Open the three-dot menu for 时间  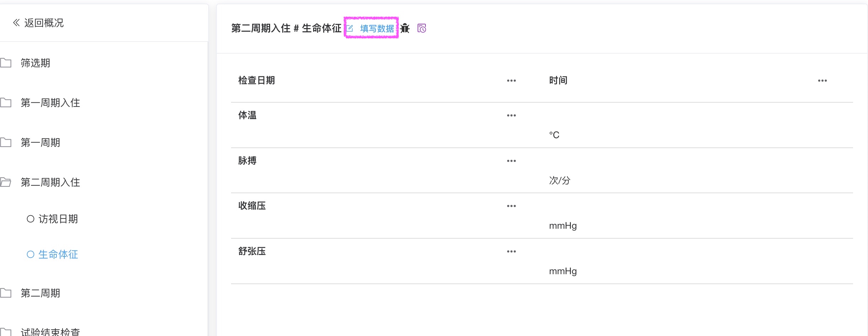click(x=822, y=81)
